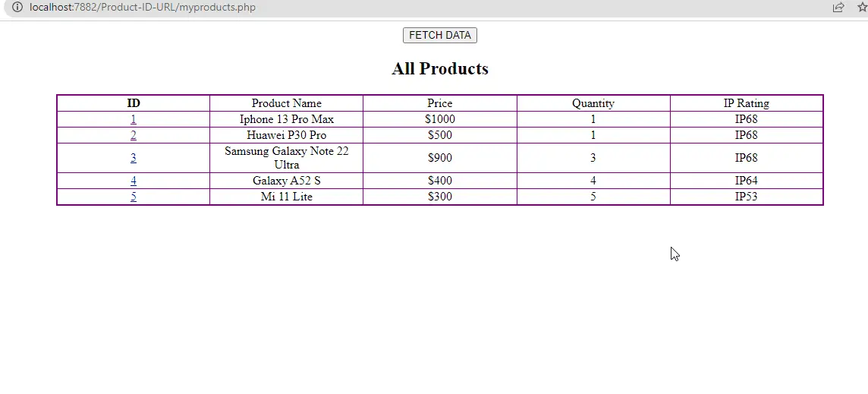Click the address bar URL text

click(x=143, y=7)
